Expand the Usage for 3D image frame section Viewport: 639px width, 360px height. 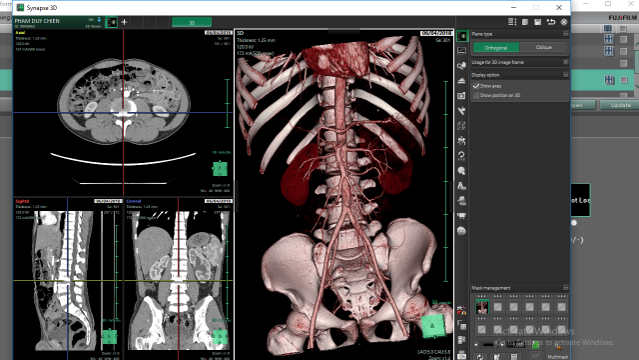point(565,62)
